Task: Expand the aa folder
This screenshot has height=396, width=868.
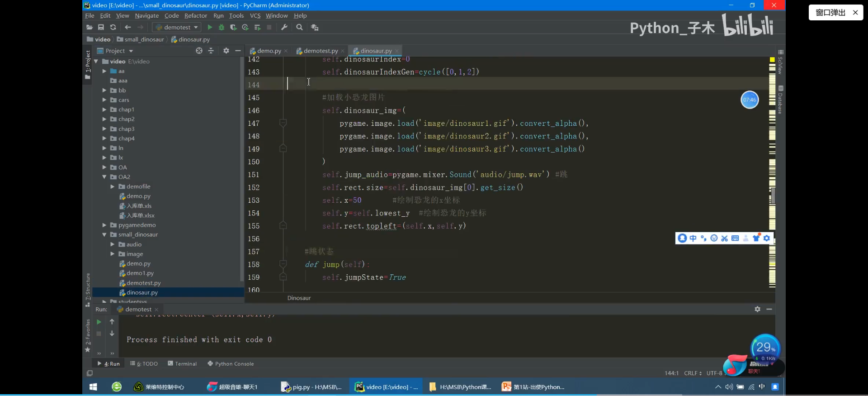Action: click(104, 71)
